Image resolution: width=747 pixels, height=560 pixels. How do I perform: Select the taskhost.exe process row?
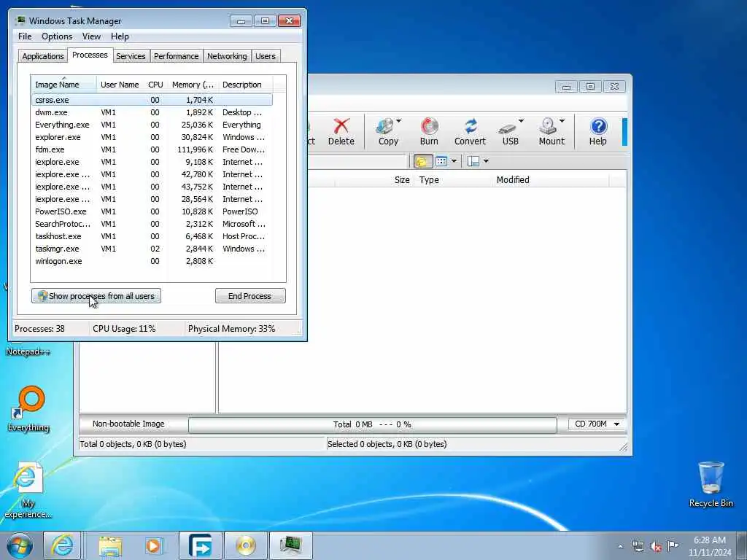click(152, 236)
